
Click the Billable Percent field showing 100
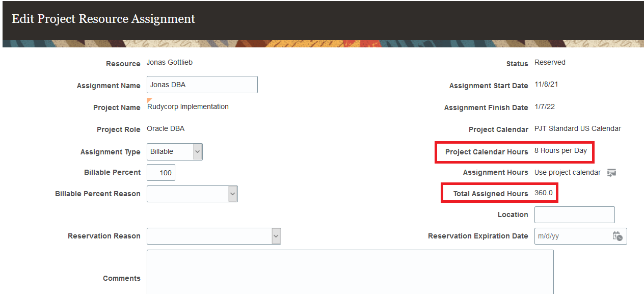coord(161,172)
